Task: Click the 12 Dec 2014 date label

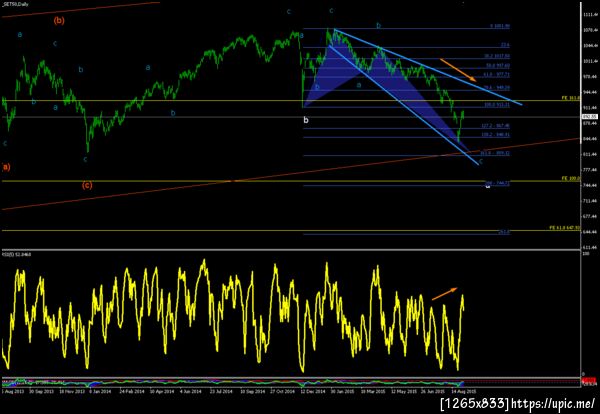Action: coord(312,392)
